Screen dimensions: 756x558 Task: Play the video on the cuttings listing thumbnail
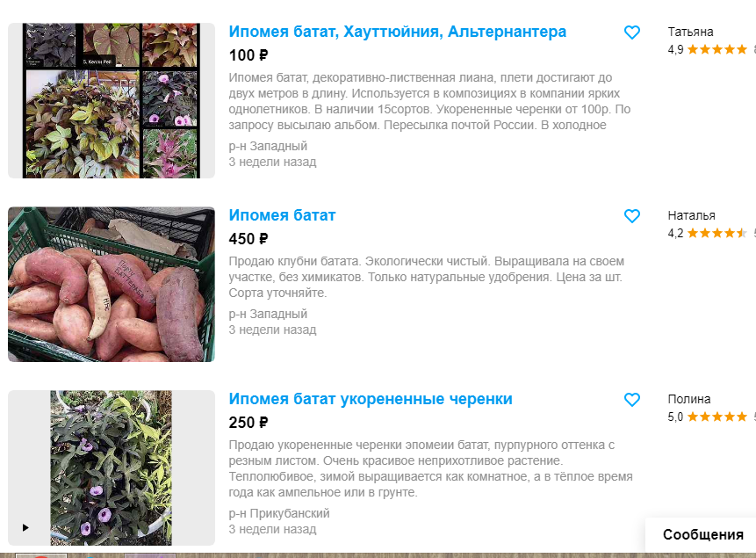(25, 527)
